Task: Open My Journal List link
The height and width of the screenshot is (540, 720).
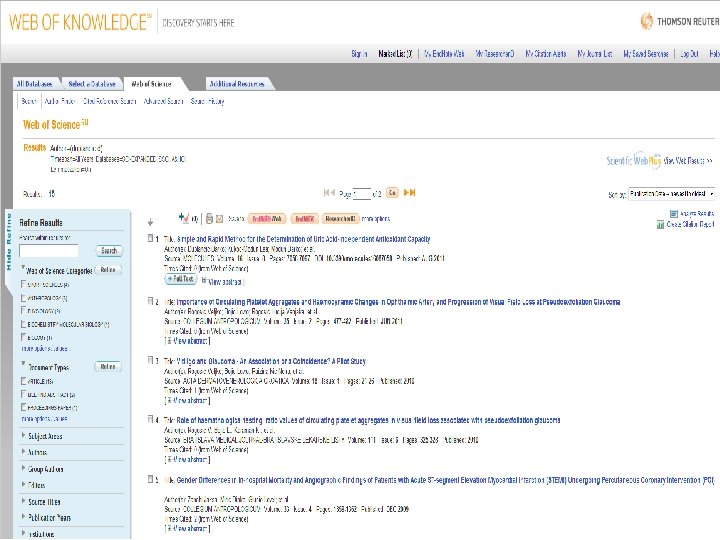Action: coord(595,54)
